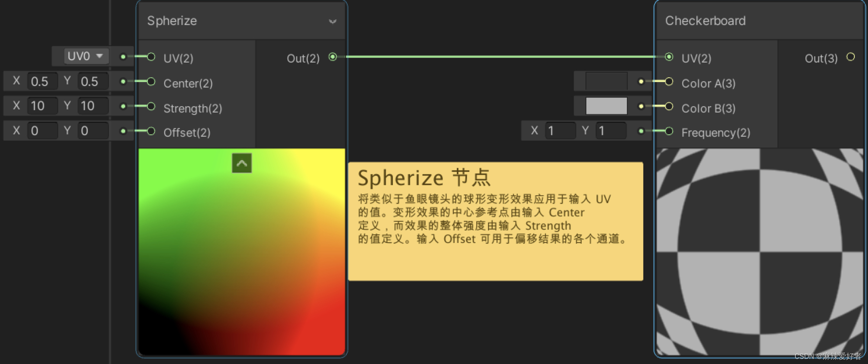Collapse the Spherize preview with the up chevron
The image size is (868, 364).
tap(242, 163)
